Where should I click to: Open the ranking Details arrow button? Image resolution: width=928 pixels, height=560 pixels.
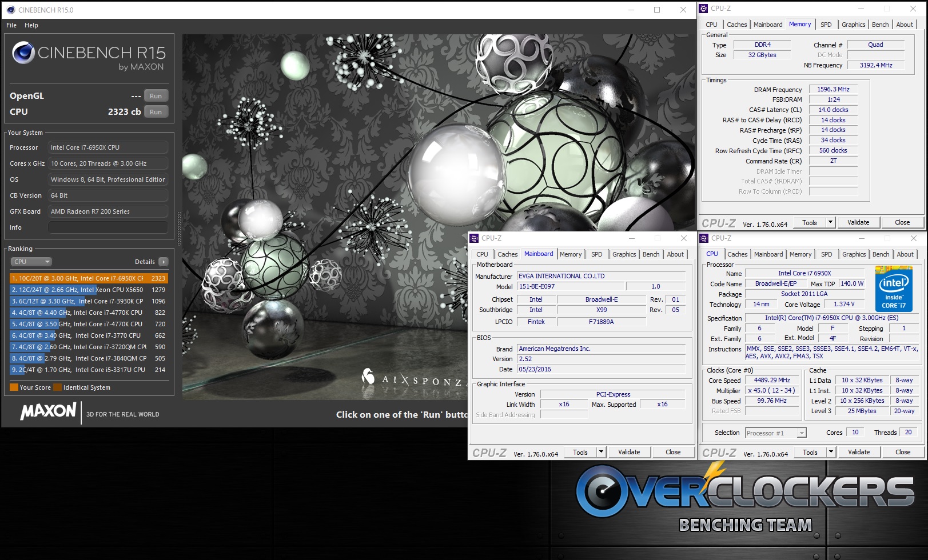pyautogui.click(x=164, y=262)
